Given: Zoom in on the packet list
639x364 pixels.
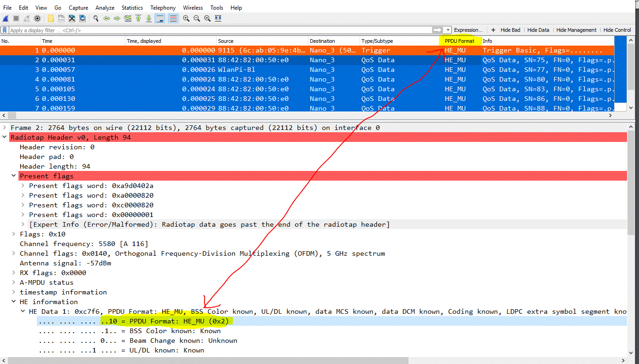Looking at the screenshot, I should pyautogui.click(x=185, y=18).
